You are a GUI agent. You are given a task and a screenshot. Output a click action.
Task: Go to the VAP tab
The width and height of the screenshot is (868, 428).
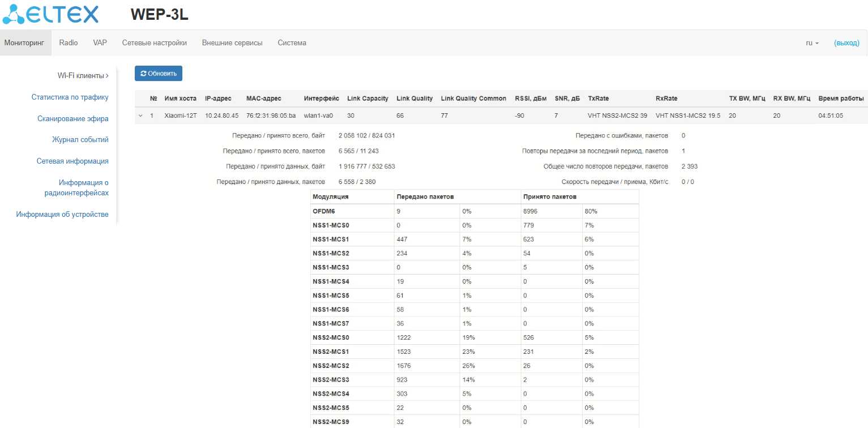tap(100, 43)
